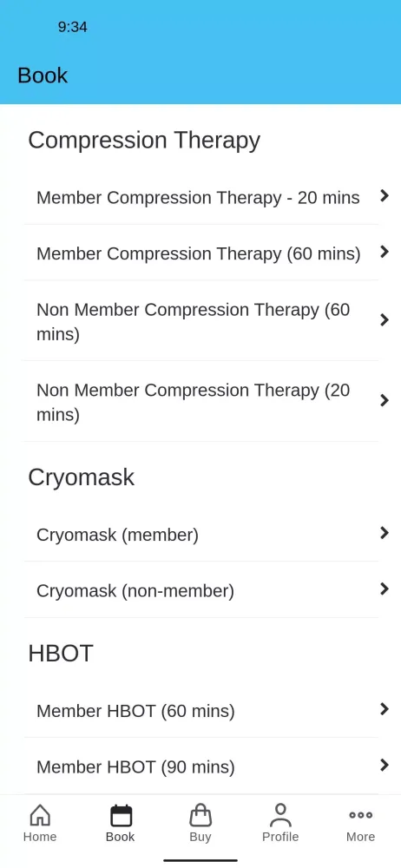This screenshot has height=868, width=401.
Task: Select Member HBOT (90 mins) service
Action: tap(201, 766)
